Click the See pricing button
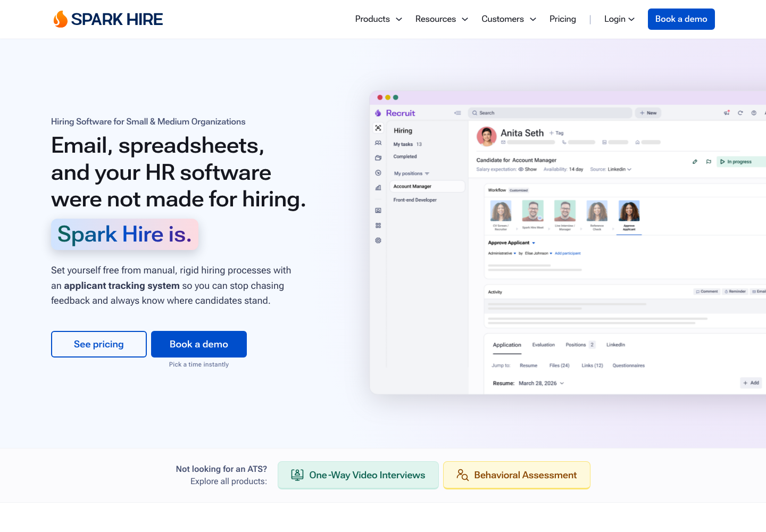 pos(99,344)
